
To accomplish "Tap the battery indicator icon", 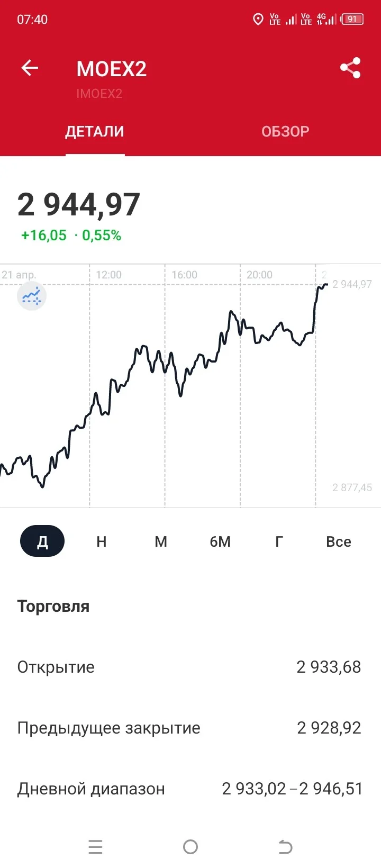I will [x=352, y=20].
